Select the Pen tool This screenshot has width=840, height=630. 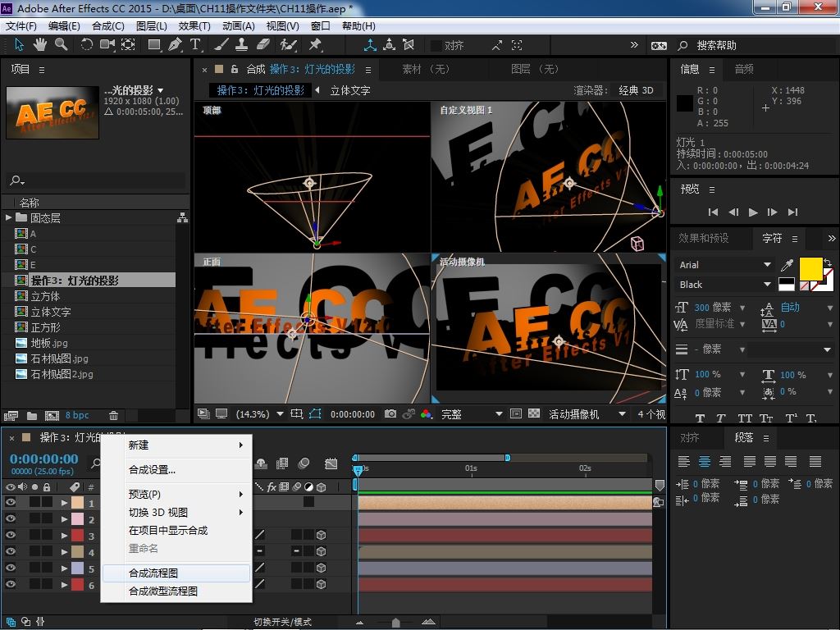tap(175, 45)
